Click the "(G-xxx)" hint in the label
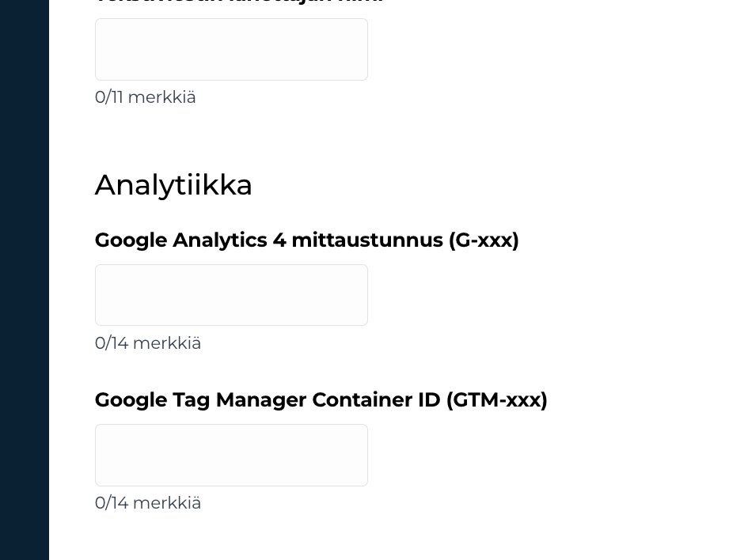 (x=483, y=240)
